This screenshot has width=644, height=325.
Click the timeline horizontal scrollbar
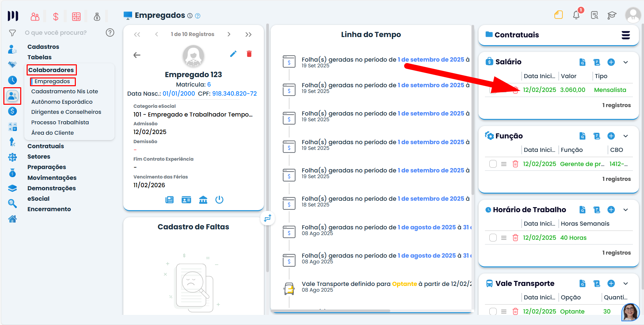[x=330, y=311]
